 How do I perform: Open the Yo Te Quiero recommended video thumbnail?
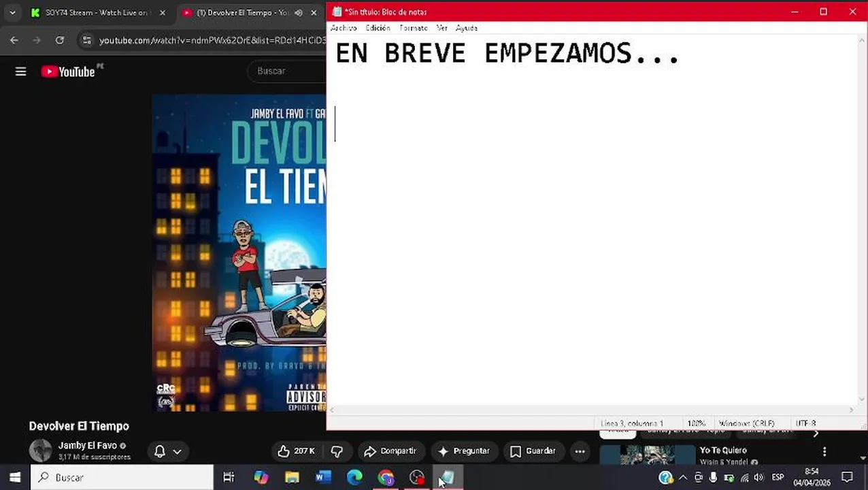tap(647, 455)
